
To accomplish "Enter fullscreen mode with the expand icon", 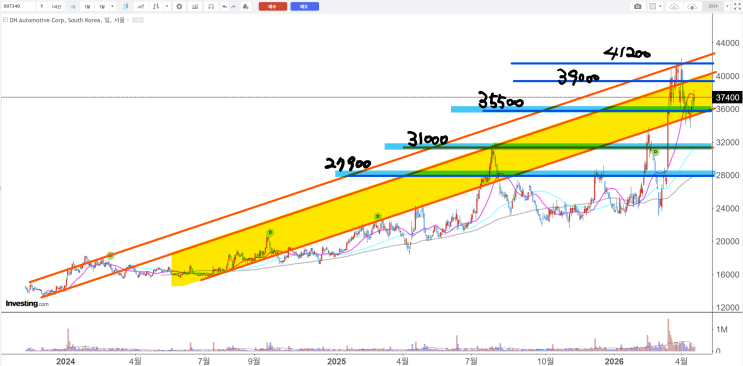I will pyautogui.click(x=736, y=6).
